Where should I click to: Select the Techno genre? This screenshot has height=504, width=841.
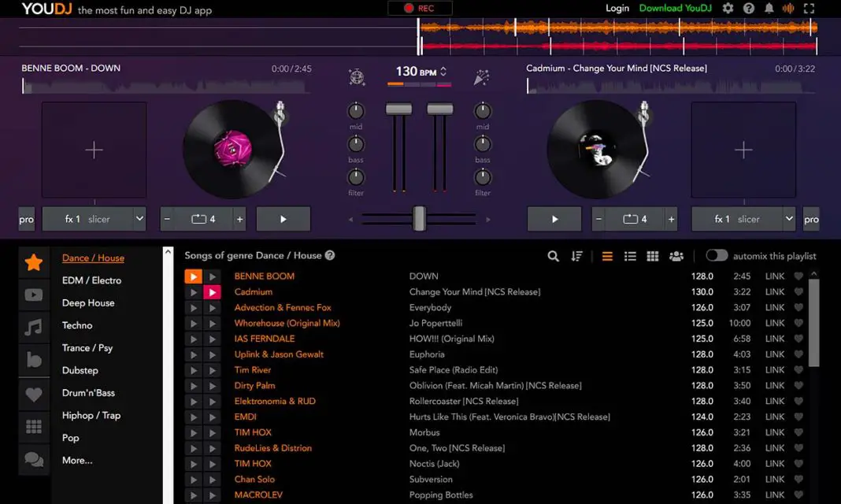coord(76,325)
